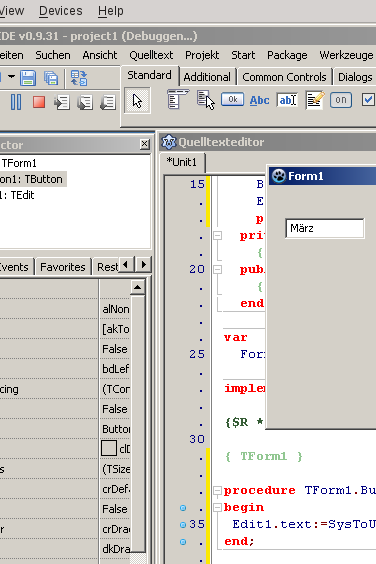This screenshot has height=564, width=376.
Task: Click the clDefault color swatch box
Action: (109, 449)
